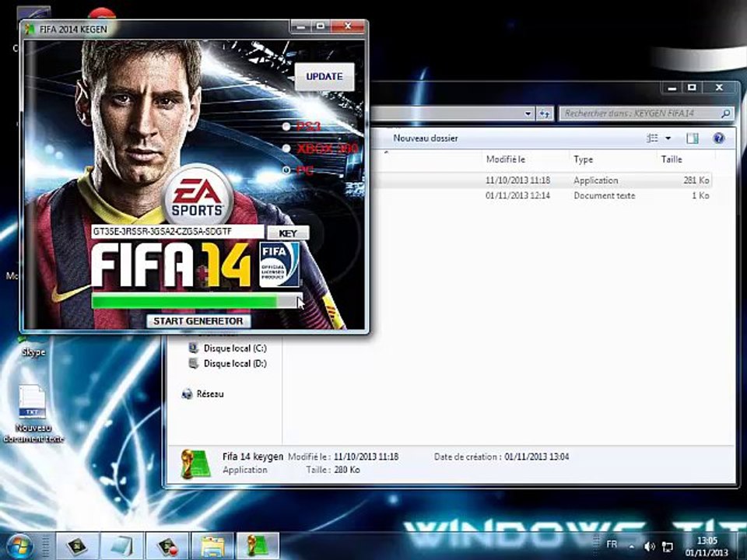Image resolution: width=747 pixels, height=560 pixels.
Task: Open the view options dropdown arrow
Action: click(668, 138)
